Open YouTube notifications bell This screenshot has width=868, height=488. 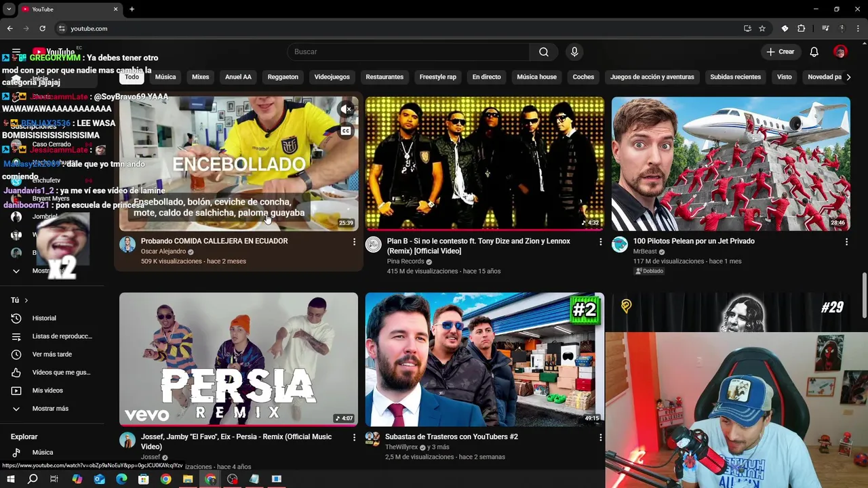pos(814,52)
